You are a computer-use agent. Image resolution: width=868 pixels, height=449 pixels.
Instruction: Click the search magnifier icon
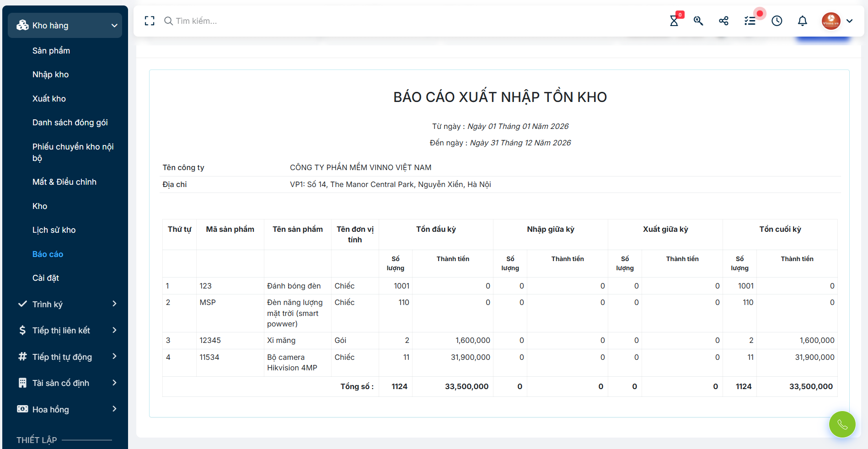[168, 21]
